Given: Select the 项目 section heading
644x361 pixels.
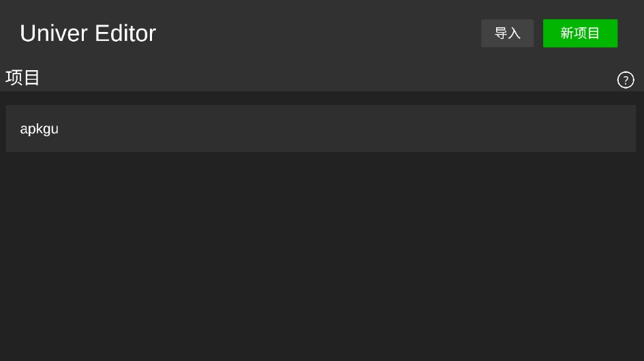Looking at the screenshot, I should coord(22,78).
